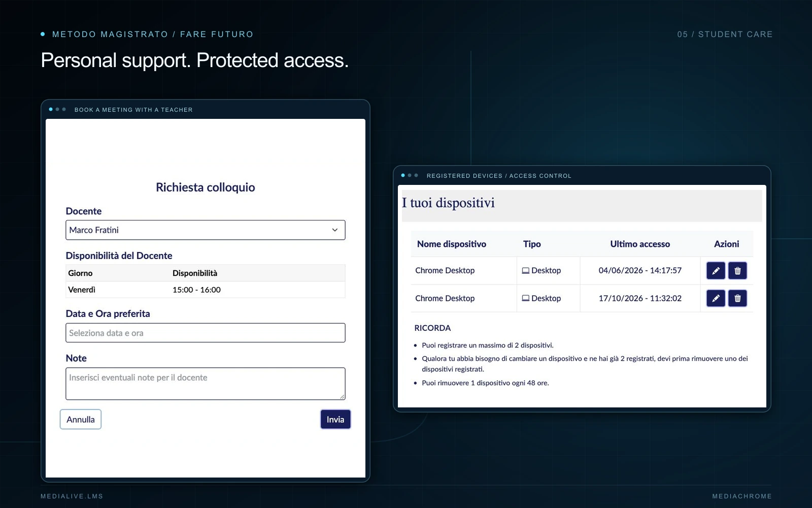Click the 04/06/2026 - 14:17:57 access timestamp
The height and width of the screenshot is (508, 812).
[640, 271]
